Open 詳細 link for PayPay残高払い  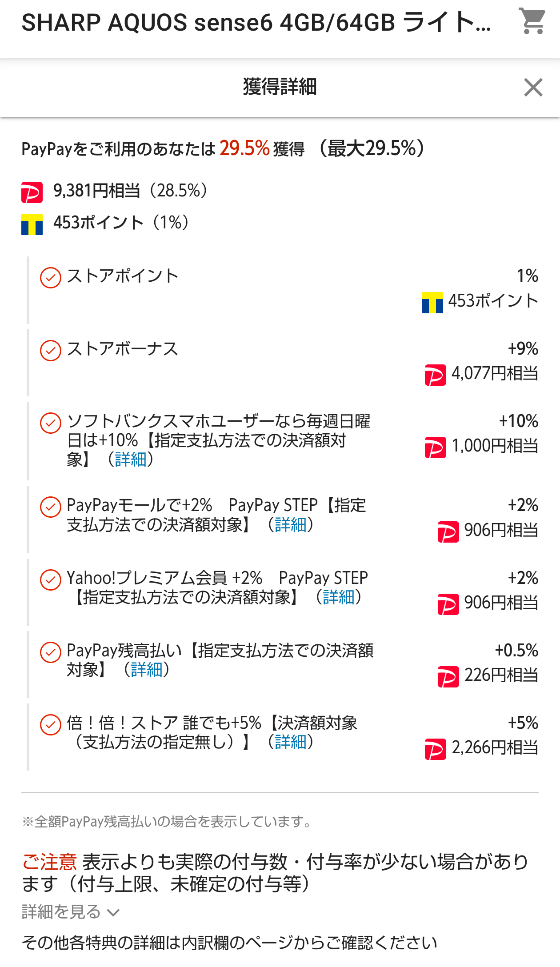[x=147, y=670]
